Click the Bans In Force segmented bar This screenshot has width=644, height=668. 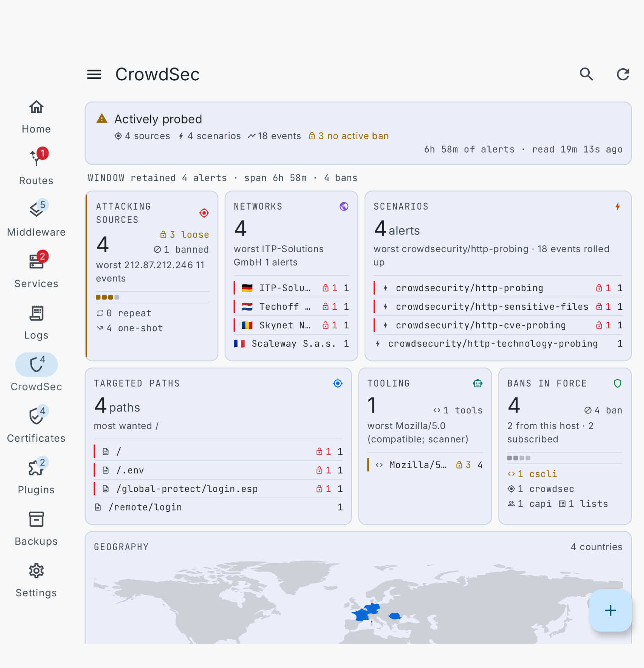coord(519,458)
